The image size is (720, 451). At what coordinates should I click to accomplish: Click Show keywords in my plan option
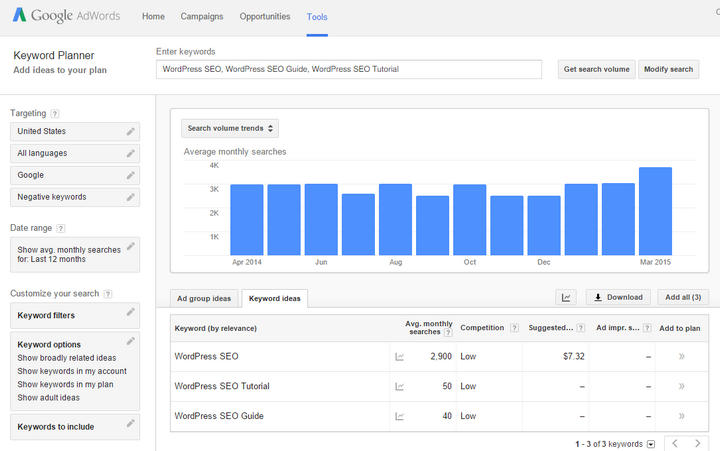coord(65,384)
